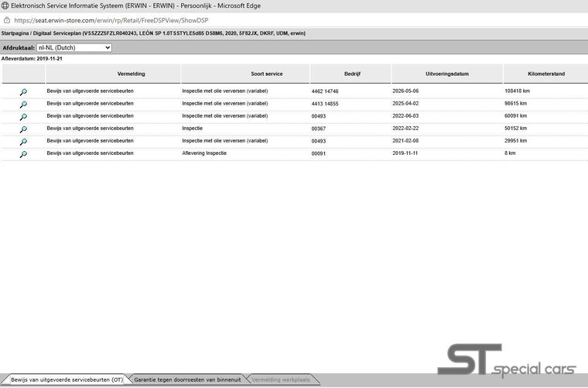Click the Uitvoeringsdatum column header
Viewport: 588px width, 388px height.
[447, 74]
